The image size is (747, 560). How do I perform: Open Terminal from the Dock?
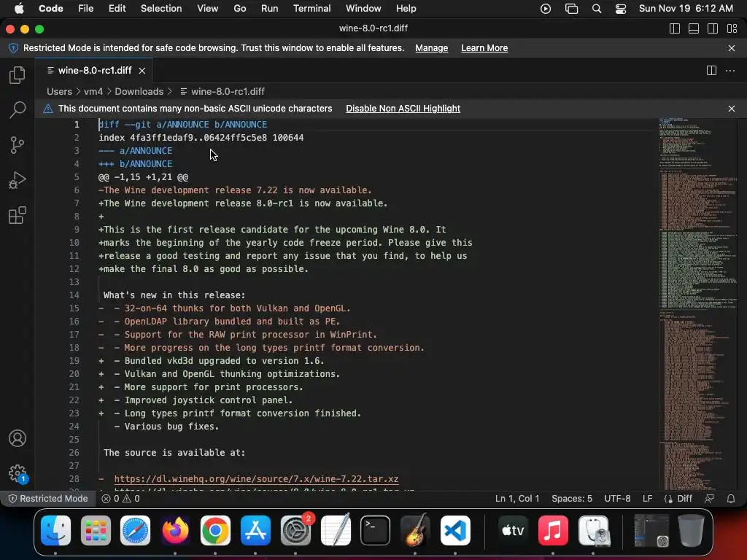(x=375, y=530)
